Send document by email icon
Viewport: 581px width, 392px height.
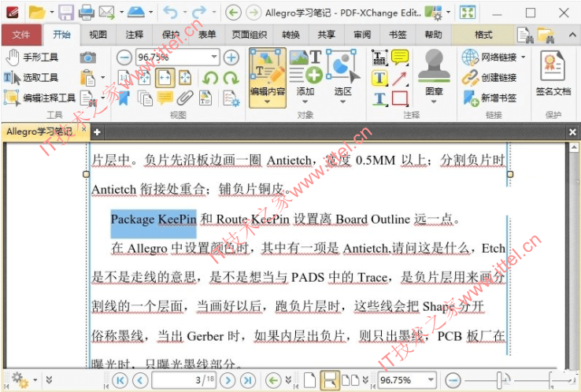point(107,13)
